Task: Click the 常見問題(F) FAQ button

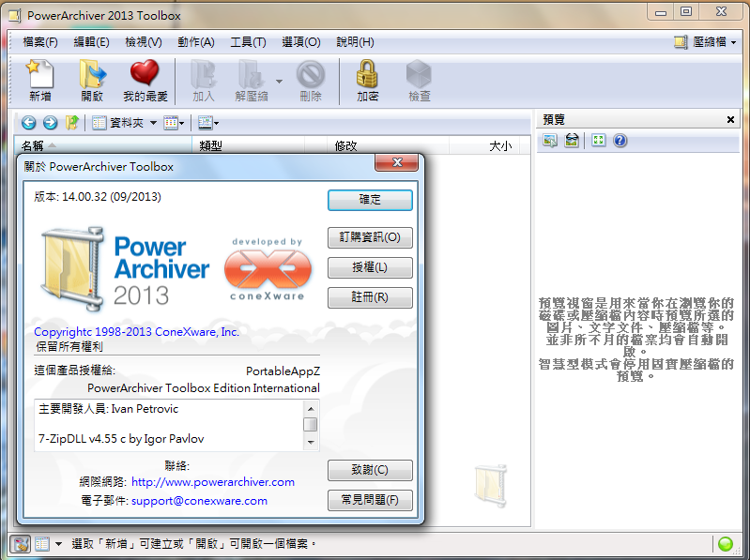Action: [370, 500]
